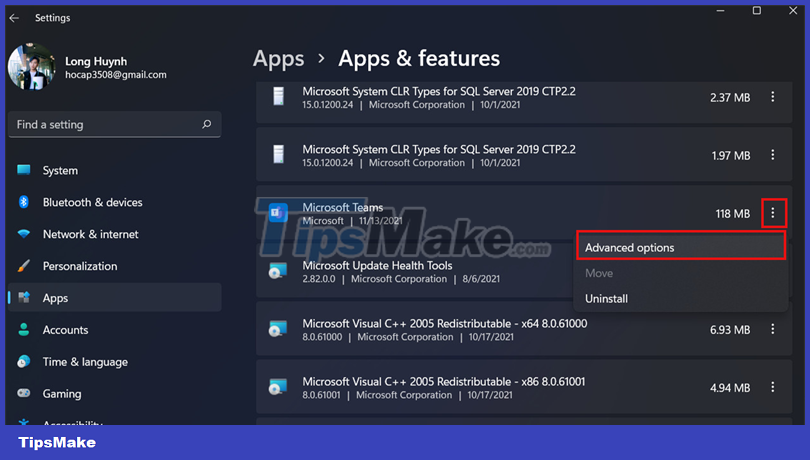Viewport: 810px width, 460px height.
Task: Minimize the Settings window
Action: (x=721, y=11)
